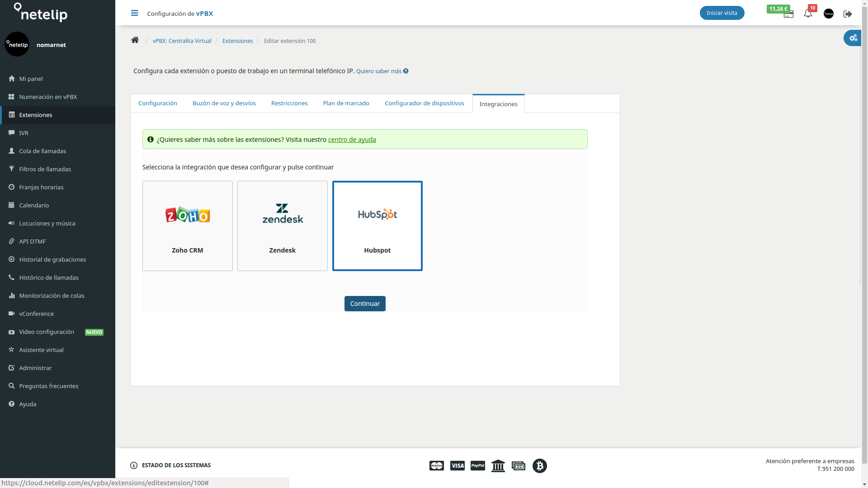Select the Hubspot integration card
The height and width of the screenshot is (488, 868).
[x=377, y=226]
